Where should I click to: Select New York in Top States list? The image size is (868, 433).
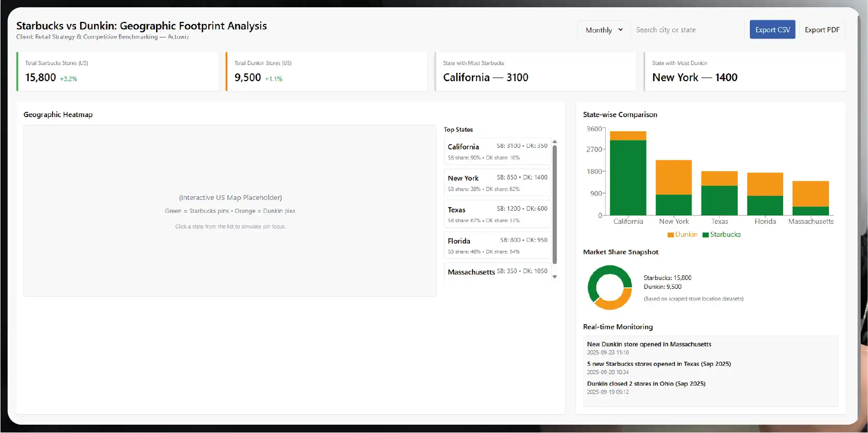[497, 183]
